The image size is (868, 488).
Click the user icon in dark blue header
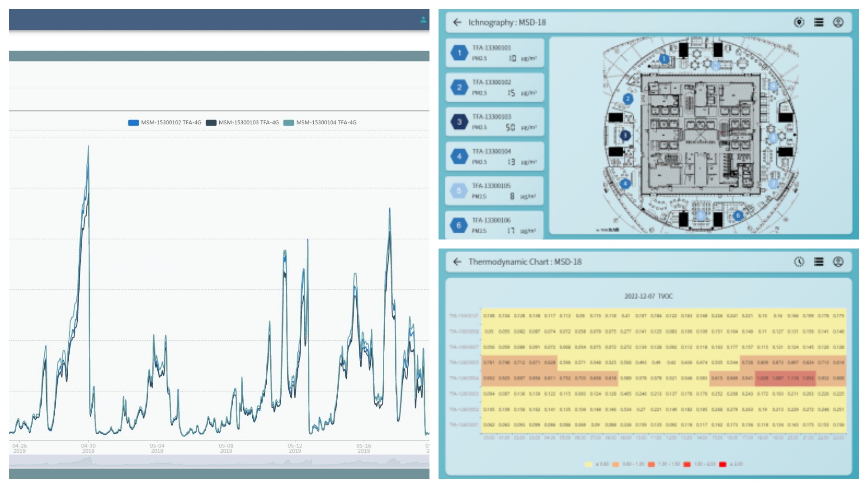(423, 20)
